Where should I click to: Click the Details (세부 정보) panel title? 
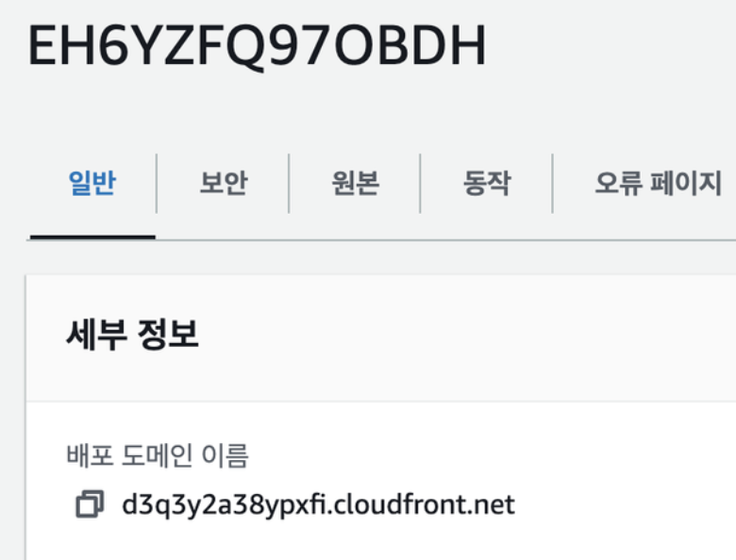[x=132, y=334]
